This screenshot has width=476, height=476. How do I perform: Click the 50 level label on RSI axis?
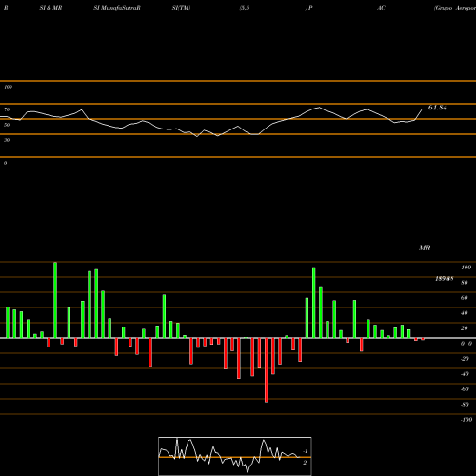[7, 125]
